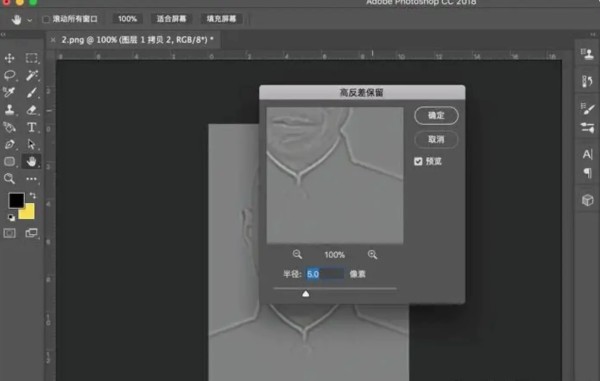Click the 适合屏幕 button
Image resolution: width=600 pixels, height=381 pixels.
pyautogui.click(x=171, y=19)
